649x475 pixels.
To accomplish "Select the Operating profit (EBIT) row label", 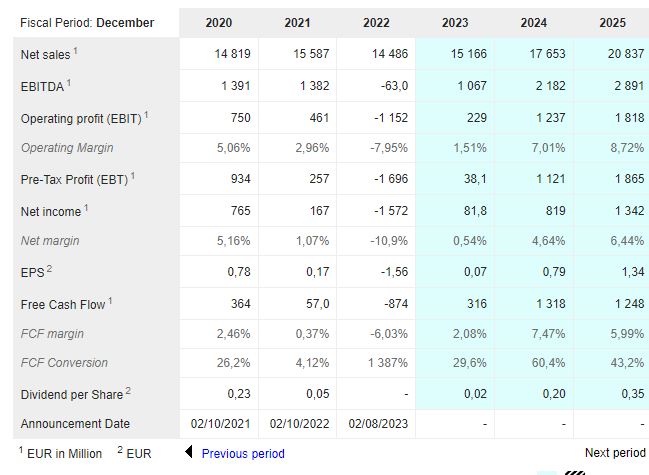I will pyautogui.click(x=81, y=119).
